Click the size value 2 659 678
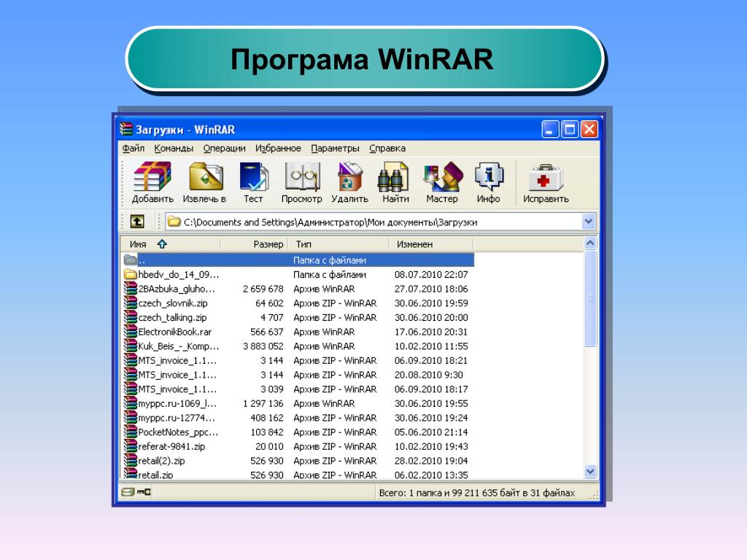747x560 pixels. click(x=263, y=289)
